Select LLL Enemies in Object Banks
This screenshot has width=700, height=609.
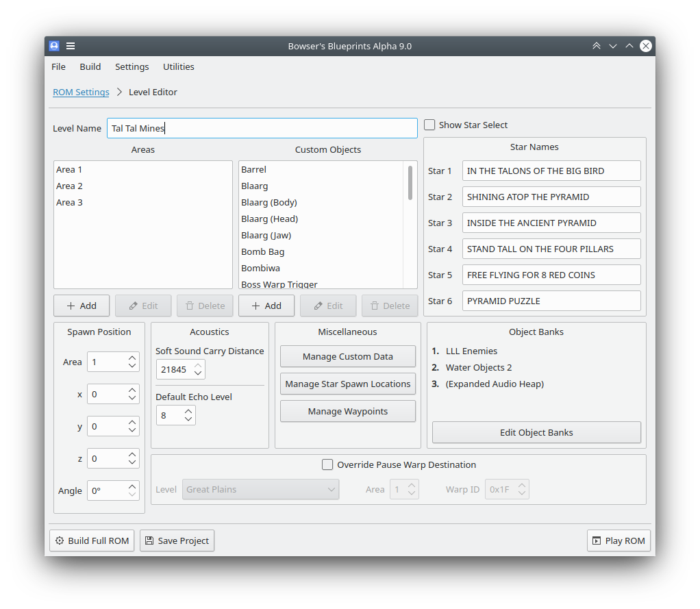[471, 351]
